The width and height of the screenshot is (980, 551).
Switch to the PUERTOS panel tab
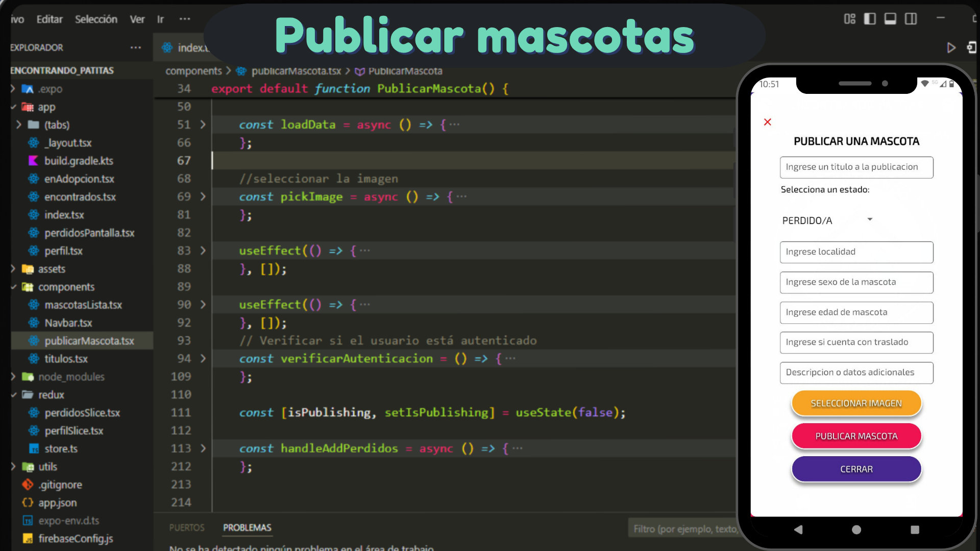point(187,528)
